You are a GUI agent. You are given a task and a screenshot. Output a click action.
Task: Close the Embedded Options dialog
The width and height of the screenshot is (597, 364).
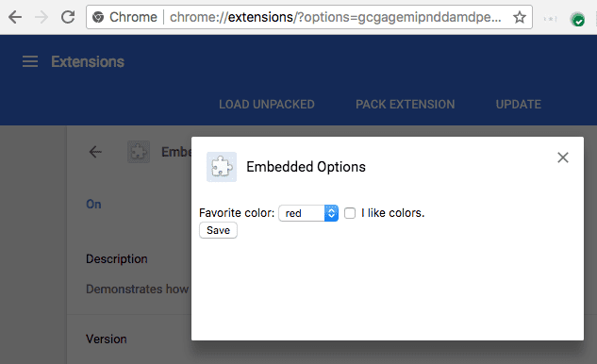click(563, 157)
